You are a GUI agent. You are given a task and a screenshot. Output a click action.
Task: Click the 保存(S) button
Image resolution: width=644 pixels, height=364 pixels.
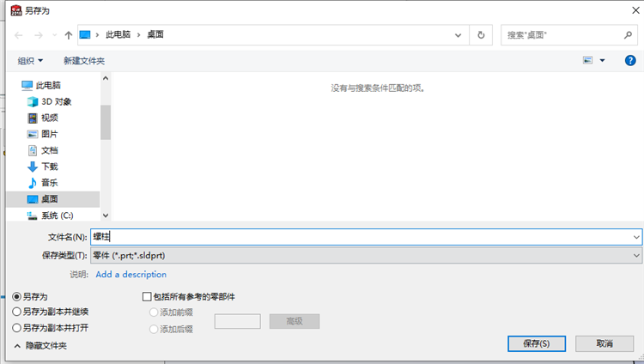point(537,343)
